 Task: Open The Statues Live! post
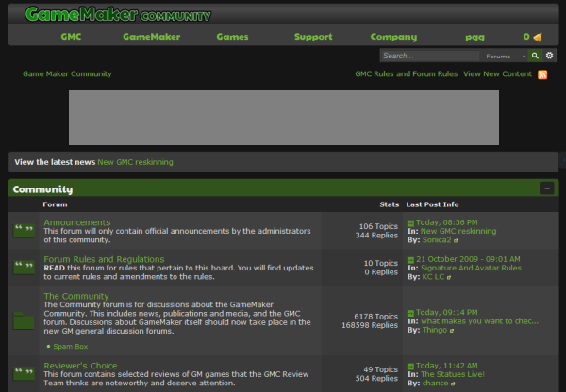coord(453,374)
